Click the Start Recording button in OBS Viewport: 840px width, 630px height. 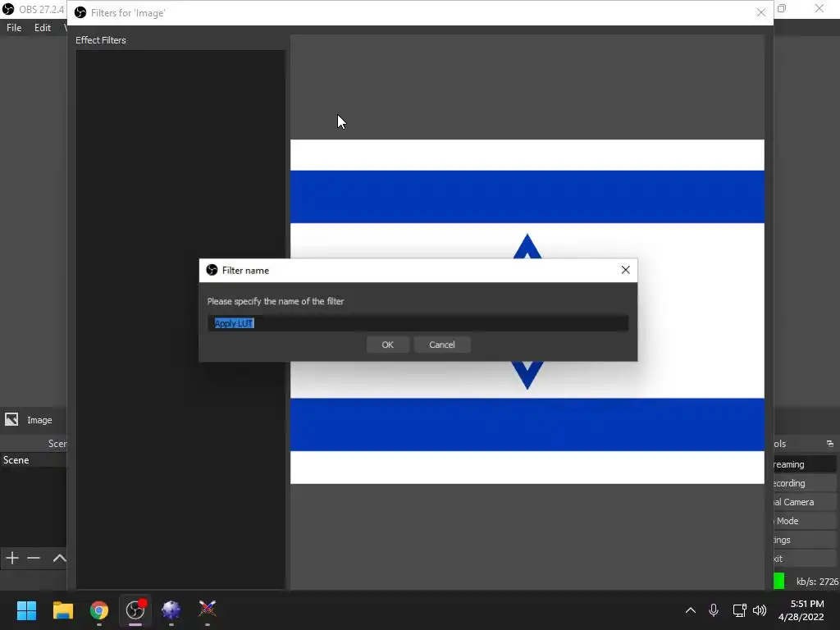[x=805, y=483]
